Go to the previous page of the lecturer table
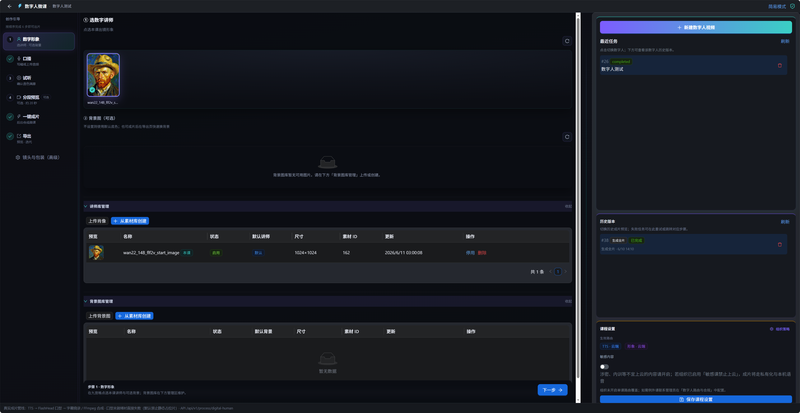 click(x=550, y=272)
